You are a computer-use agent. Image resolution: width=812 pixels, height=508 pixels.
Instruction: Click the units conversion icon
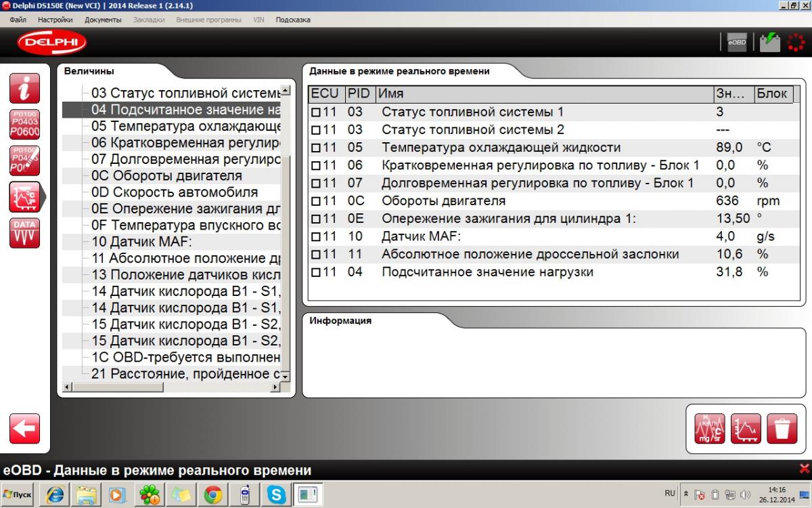tap(710, 428)
